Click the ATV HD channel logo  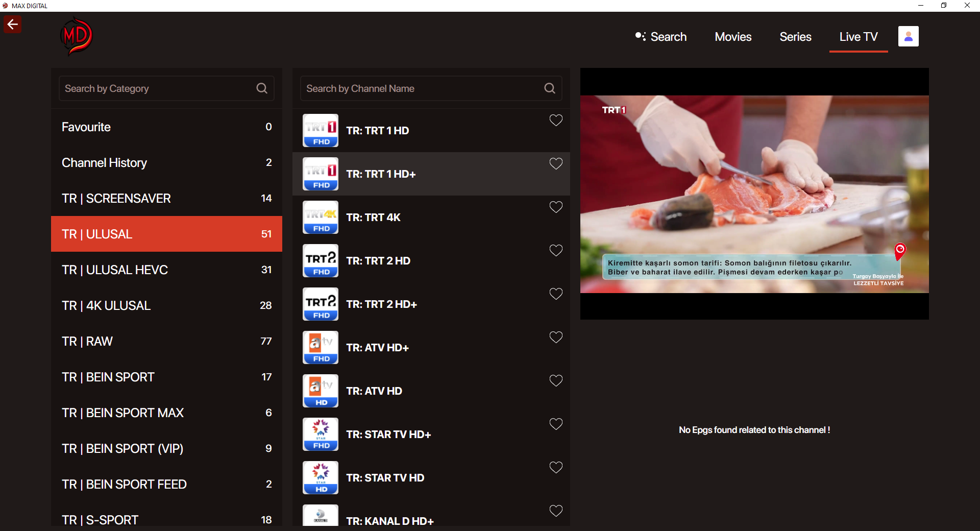tap(321, 391)
